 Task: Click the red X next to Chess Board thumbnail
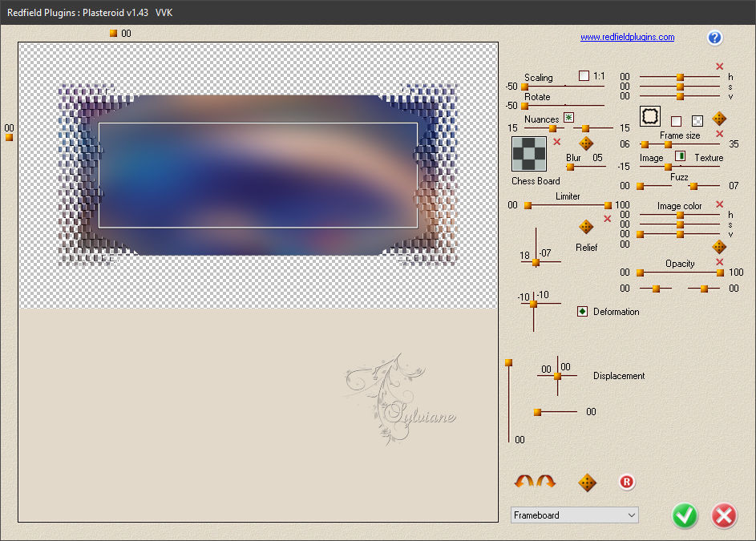coord(557,142)
